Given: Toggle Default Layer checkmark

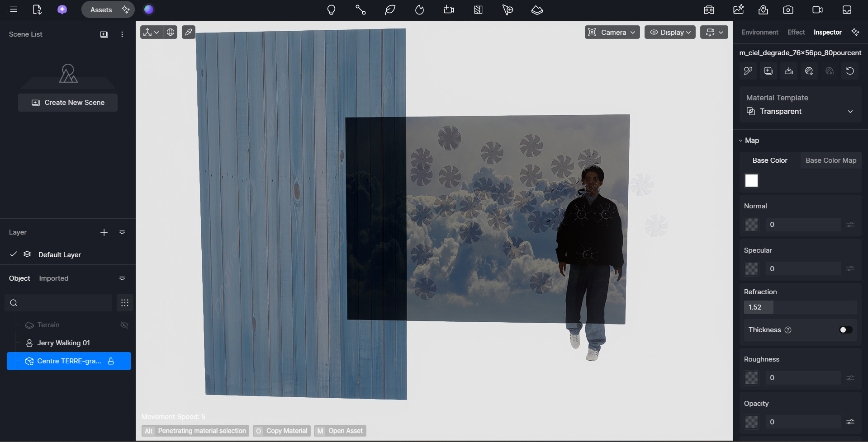Looking at the screenshot, I should 14,254.
